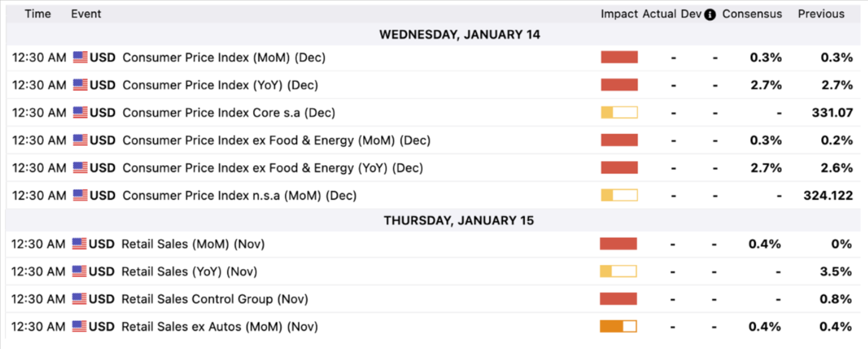Click previous value 331.07 for CPI Core
This screenshot has width=868, height=349.
tap(832, 112)
